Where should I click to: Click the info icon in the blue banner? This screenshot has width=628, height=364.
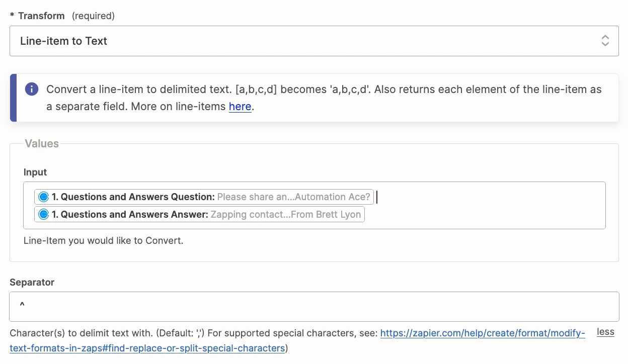(x=32, y=89)
